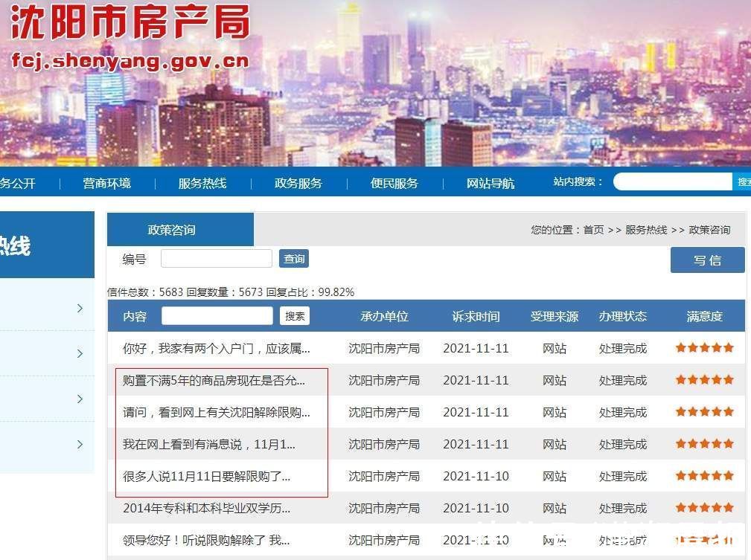Image resolution: width=751 pixels, height=560 pixels.
Task: Click the 编号 input field
Action: (216, 258)
